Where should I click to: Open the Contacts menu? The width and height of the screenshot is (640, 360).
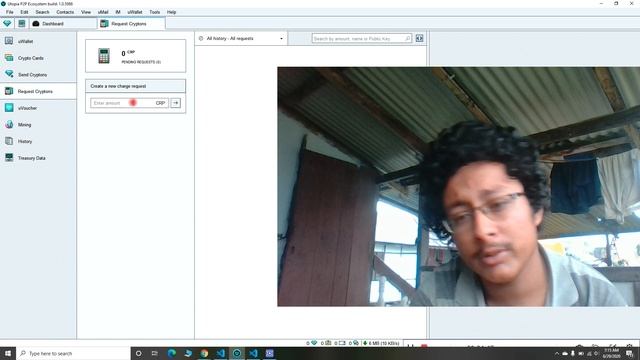pyautogui.click(x=65, y=12)
